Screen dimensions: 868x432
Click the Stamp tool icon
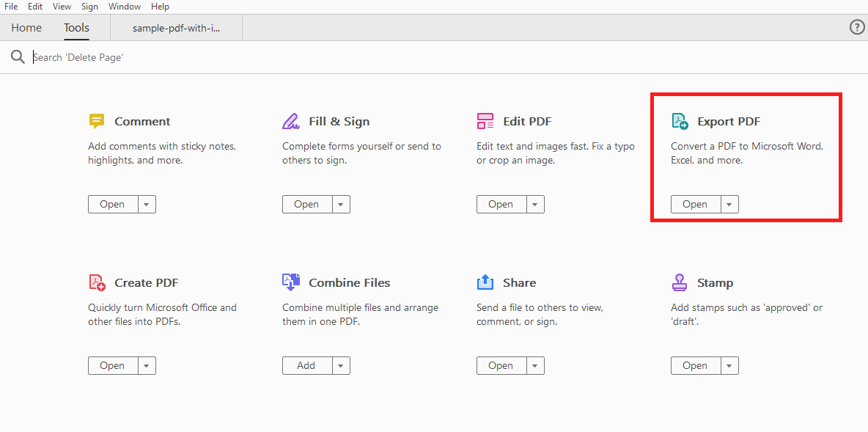pos(679,281)
